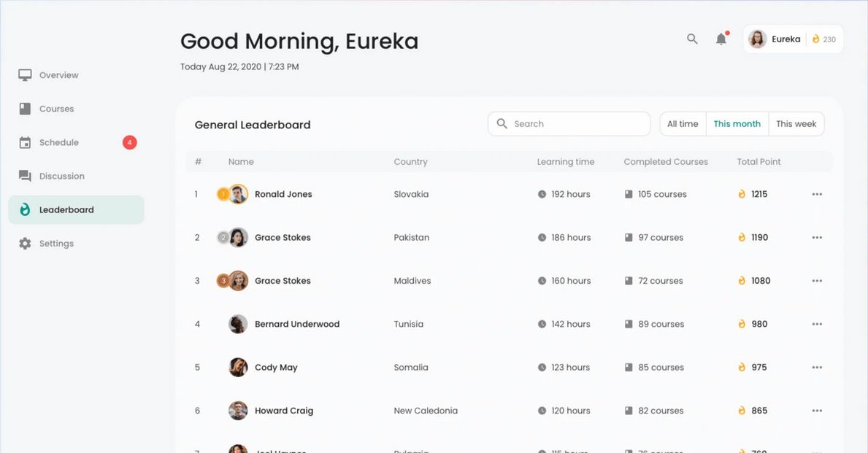Click the Cody May name link
This screenshot has width=868, height=453.
click(276, 368)
